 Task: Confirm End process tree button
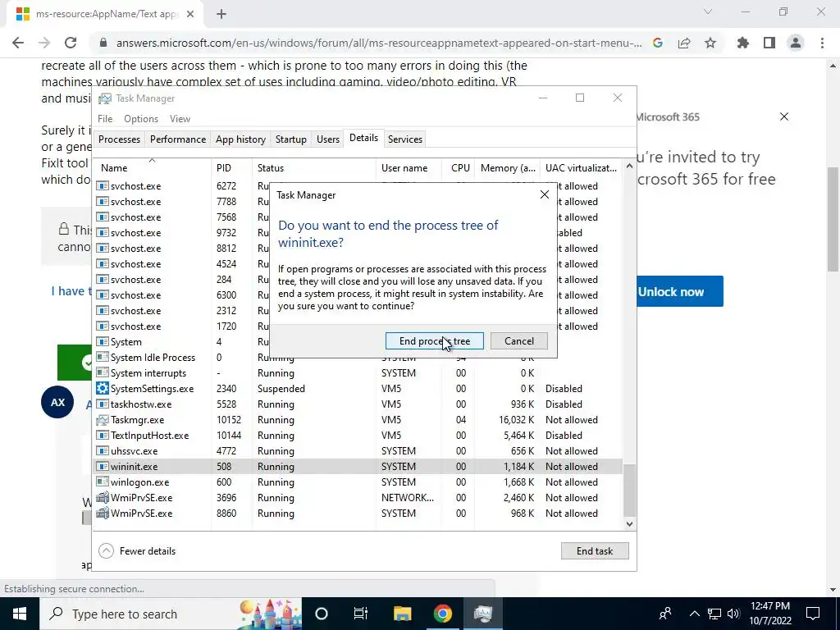(435, 341)
